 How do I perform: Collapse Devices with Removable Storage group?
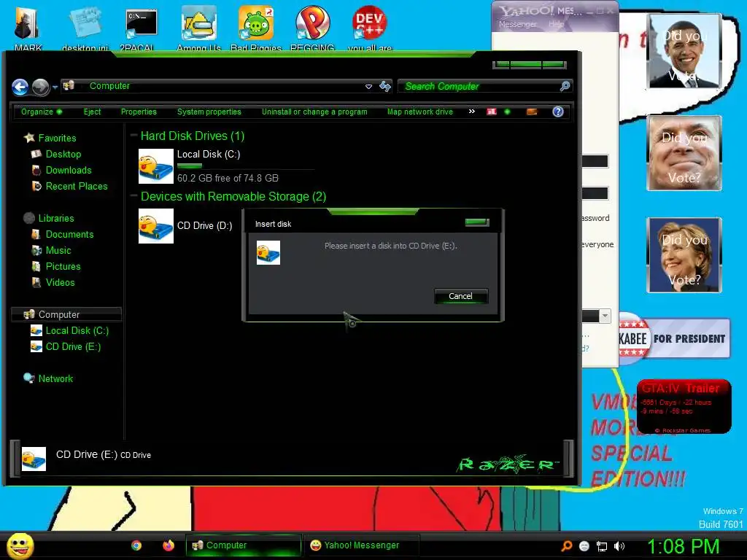point(134,195)
